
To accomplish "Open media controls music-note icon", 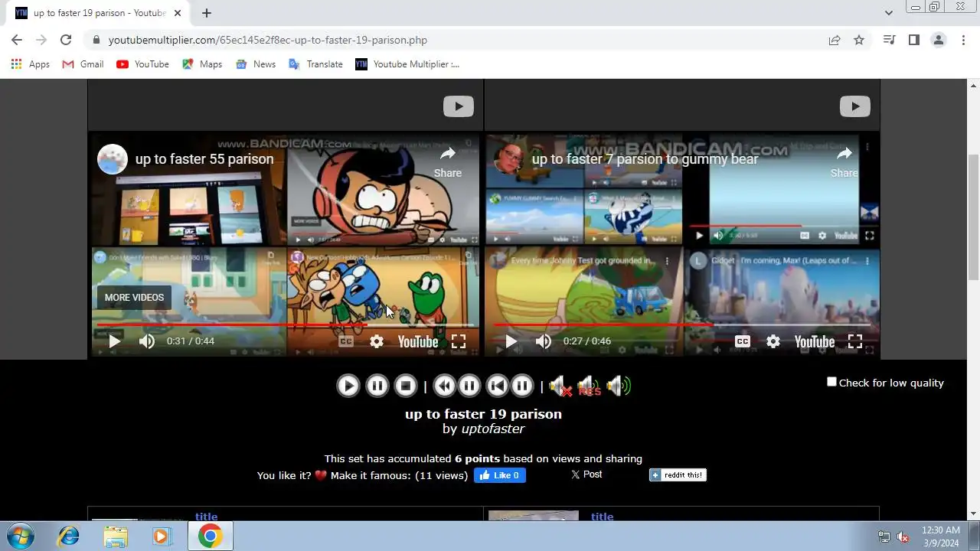I will pos(889,40).
